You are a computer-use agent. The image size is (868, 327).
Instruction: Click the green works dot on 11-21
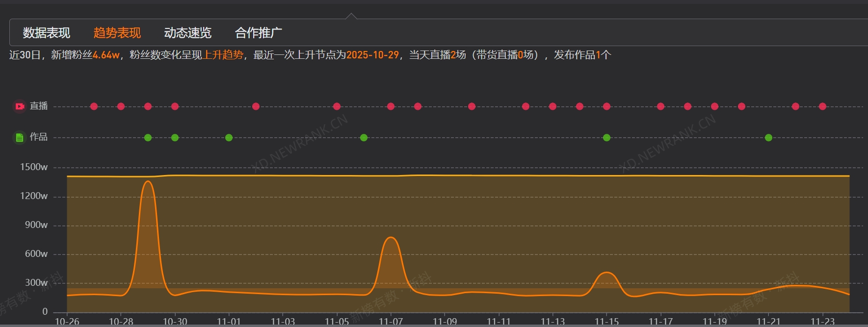(768, 138)
